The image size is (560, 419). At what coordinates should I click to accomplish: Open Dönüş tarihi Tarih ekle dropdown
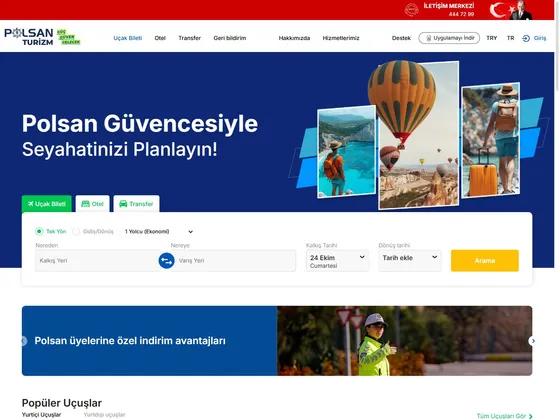coord(410,261)
